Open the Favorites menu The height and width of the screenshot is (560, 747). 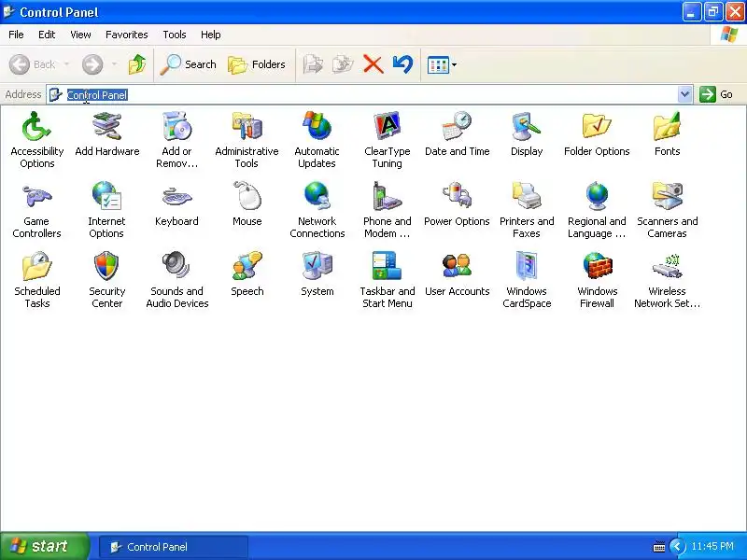click(x=127, y=35)
